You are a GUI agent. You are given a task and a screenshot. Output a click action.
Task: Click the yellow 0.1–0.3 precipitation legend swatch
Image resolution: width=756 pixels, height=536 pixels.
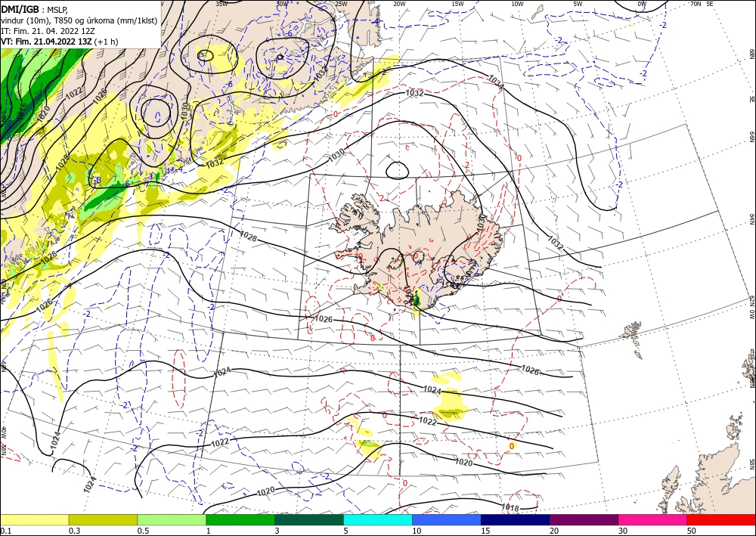[34, 519]
